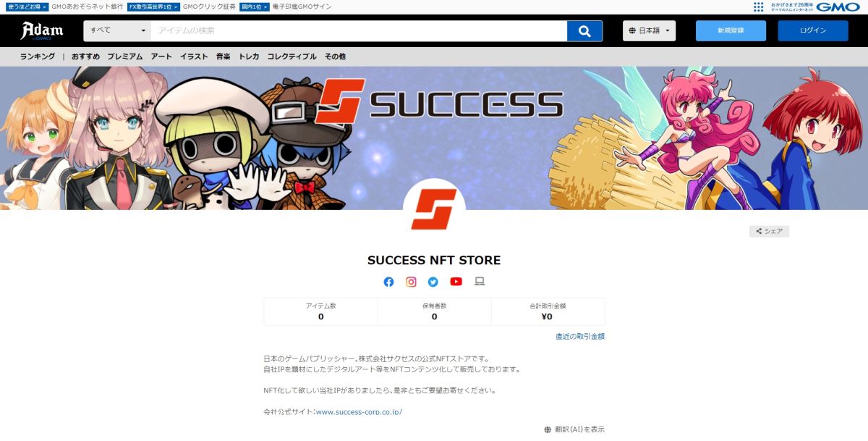Open the 日本語 language dropdown
The height and width of the screenshot is (441, 868).
[650, 31]
